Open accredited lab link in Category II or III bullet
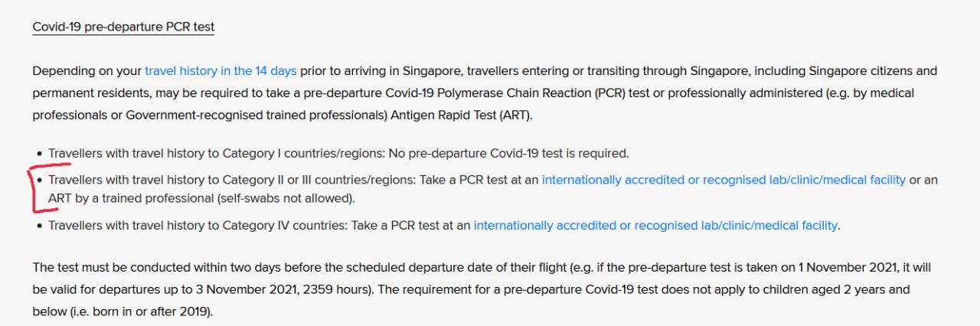Screen dimensions: 980x326 pyautogui.click(x=724, y=180)
